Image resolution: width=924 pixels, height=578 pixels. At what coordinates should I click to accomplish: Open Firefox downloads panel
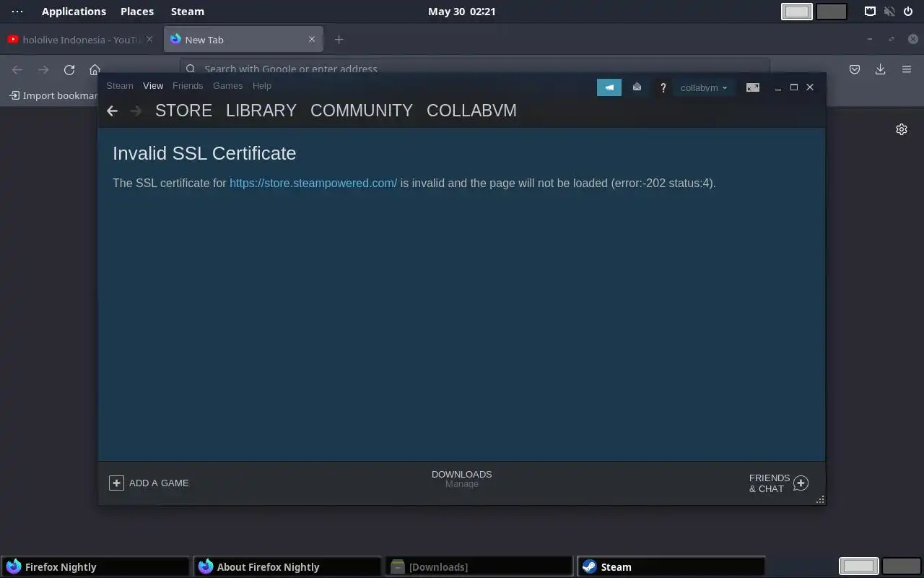[880, 69]
